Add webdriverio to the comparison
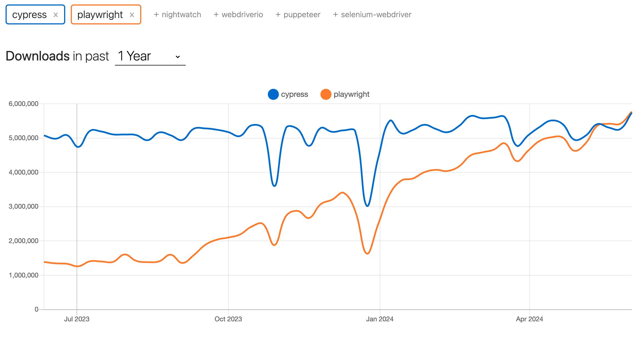The width and height of the screenshot is (644, 341). (238, 15)
